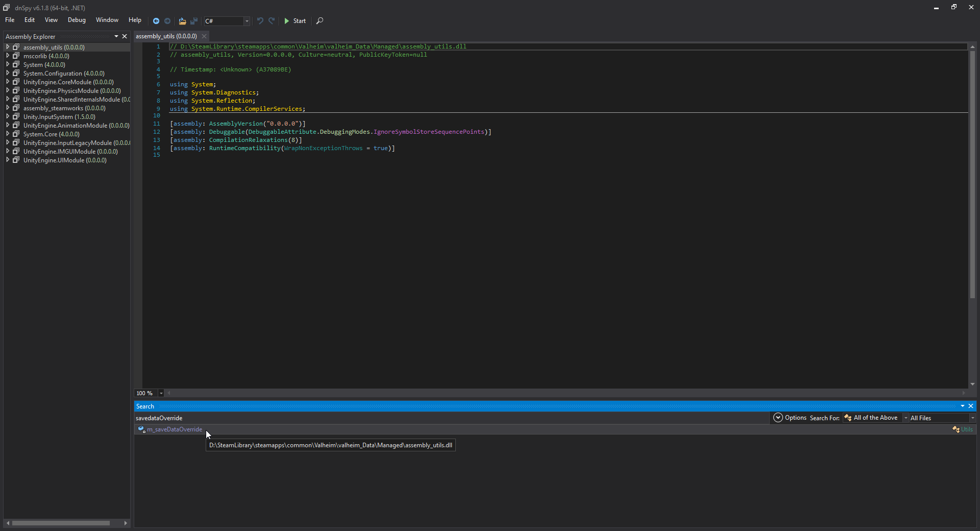This screenshot has width=980, height=531.
Task: Expand the UnityEngine.UIModule node
Action: pyautogui.click(x=8, y=160)
